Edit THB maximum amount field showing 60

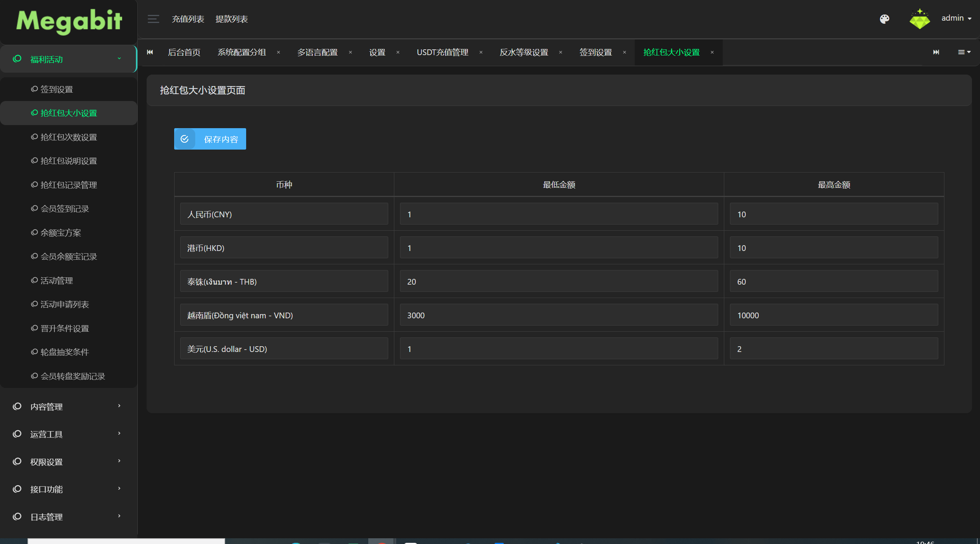[x=834, y=281]
